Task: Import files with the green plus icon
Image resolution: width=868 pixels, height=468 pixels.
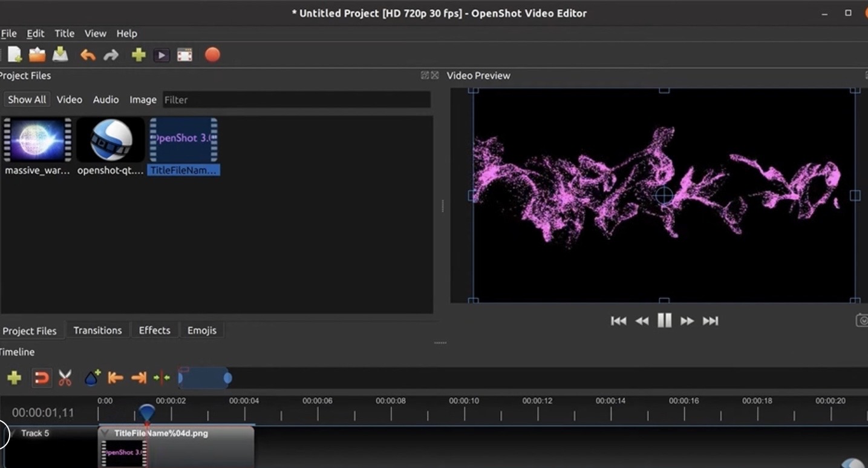Action: [x=139, y=55]
